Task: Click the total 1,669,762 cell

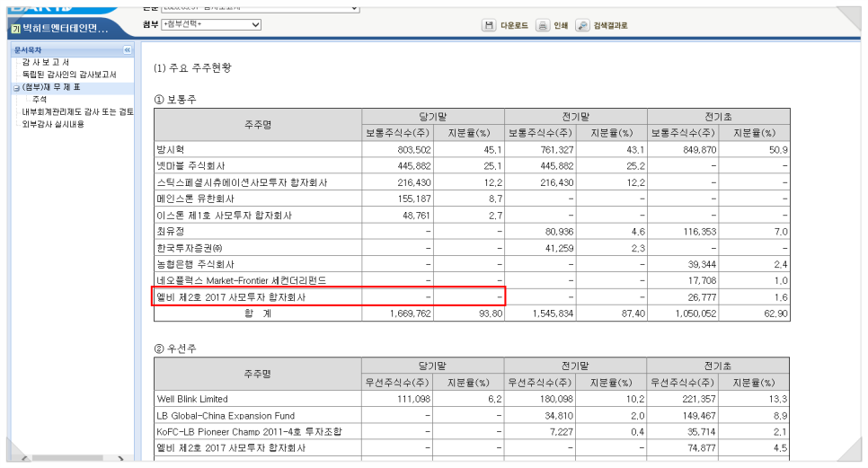Action: (397, 313)
